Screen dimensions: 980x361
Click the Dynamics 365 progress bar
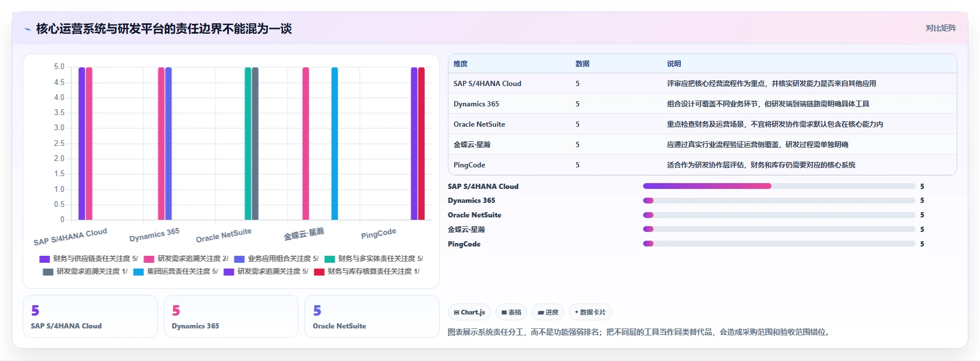coord(779,201)
